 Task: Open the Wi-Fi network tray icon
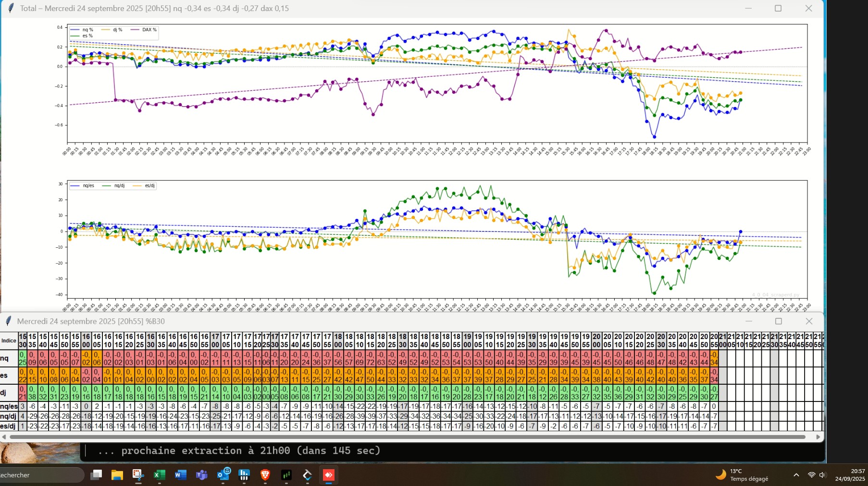tap(811, 475)
